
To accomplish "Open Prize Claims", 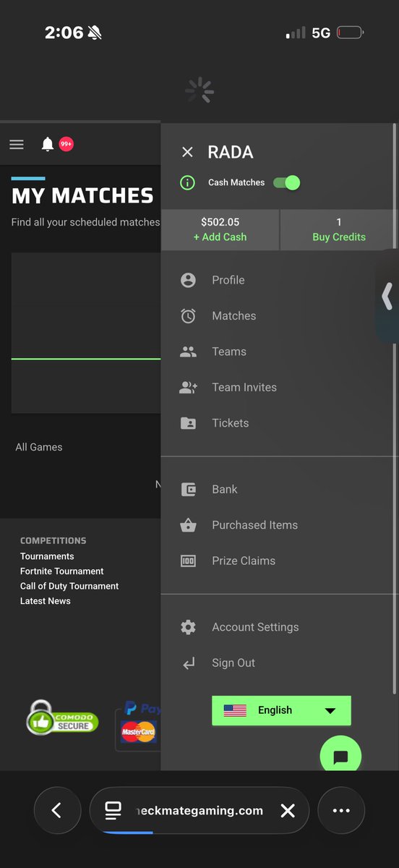I will [244, 561].
